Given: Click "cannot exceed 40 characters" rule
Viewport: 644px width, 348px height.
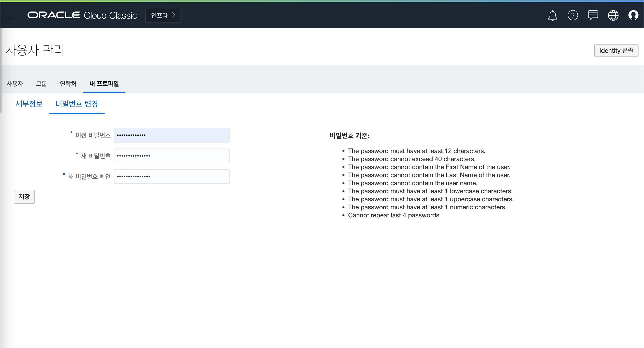Looking at the screenshot, I should click(x=412, y=159).
